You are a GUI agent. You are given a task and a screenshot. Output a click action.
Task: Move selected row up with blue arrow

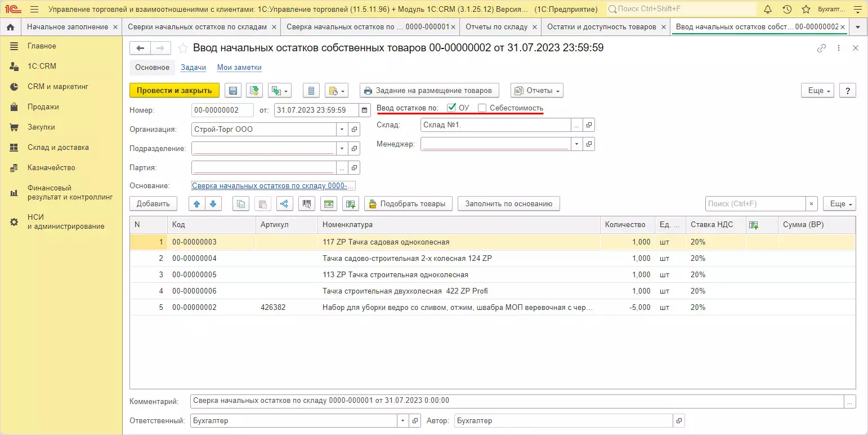[196, 204]
